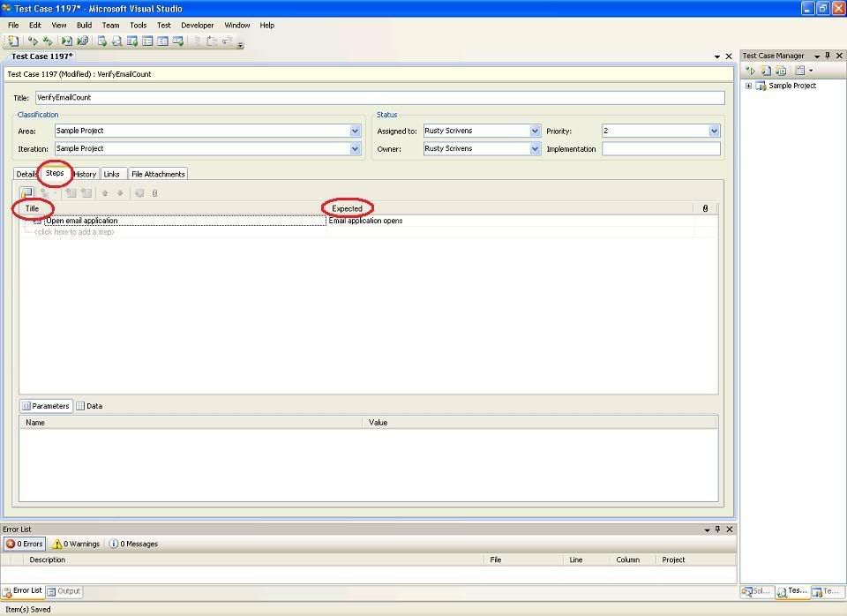This screenshot has height=616, width=847.
Task: Click the Implementation input field
Action: 661,148
